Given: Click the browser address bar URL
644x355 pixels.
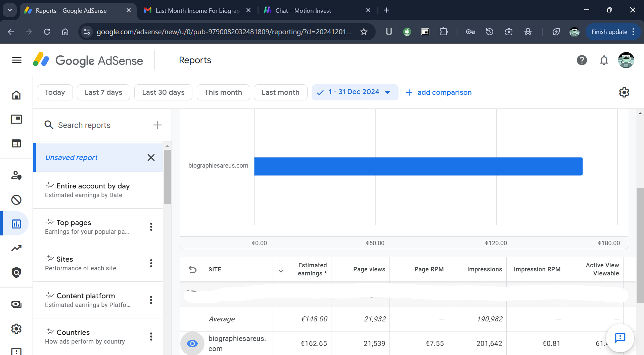Looking at the screenshot, I should point(224,32).
